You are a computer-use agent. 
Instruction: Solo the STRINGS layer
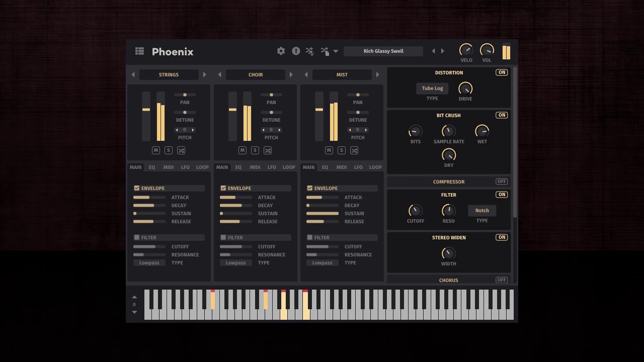168,150
